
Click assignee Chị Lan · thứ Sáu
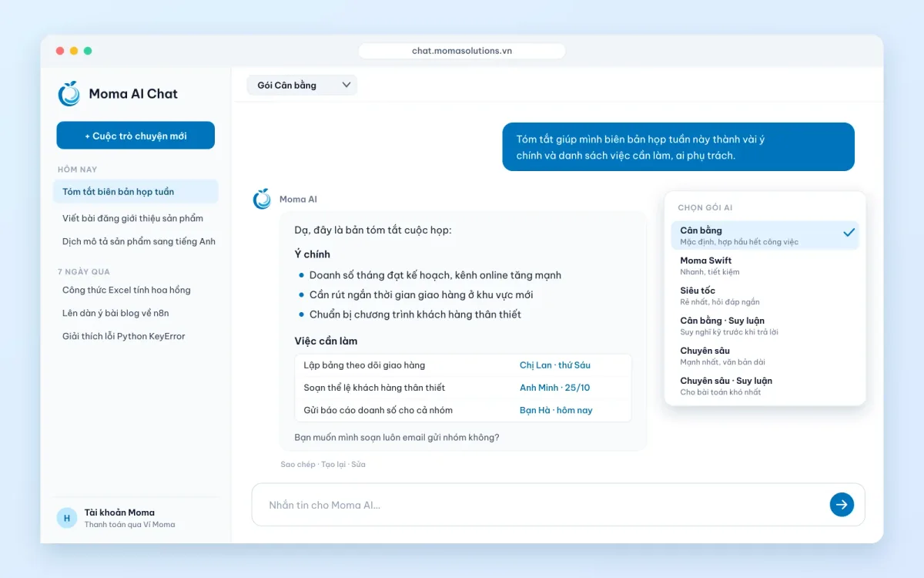point(555,365)
